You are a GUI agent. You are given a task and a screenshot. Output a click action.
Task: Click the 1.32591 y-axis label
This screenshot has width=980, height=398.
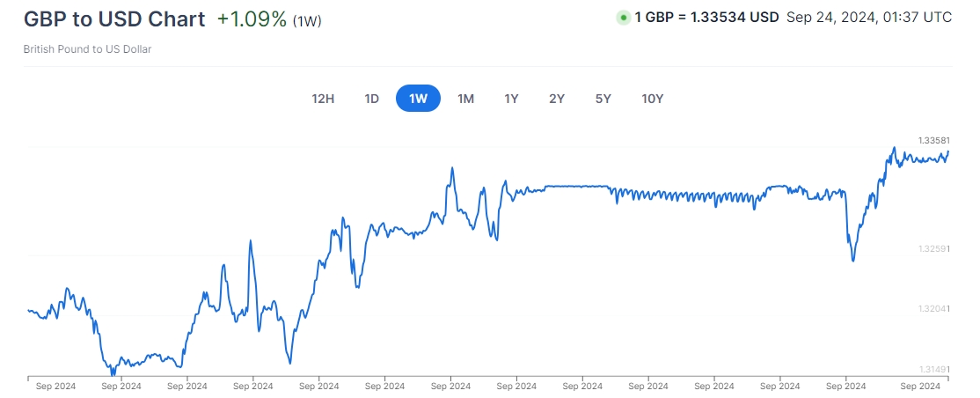pyautogui.click(x=934, y=249)
